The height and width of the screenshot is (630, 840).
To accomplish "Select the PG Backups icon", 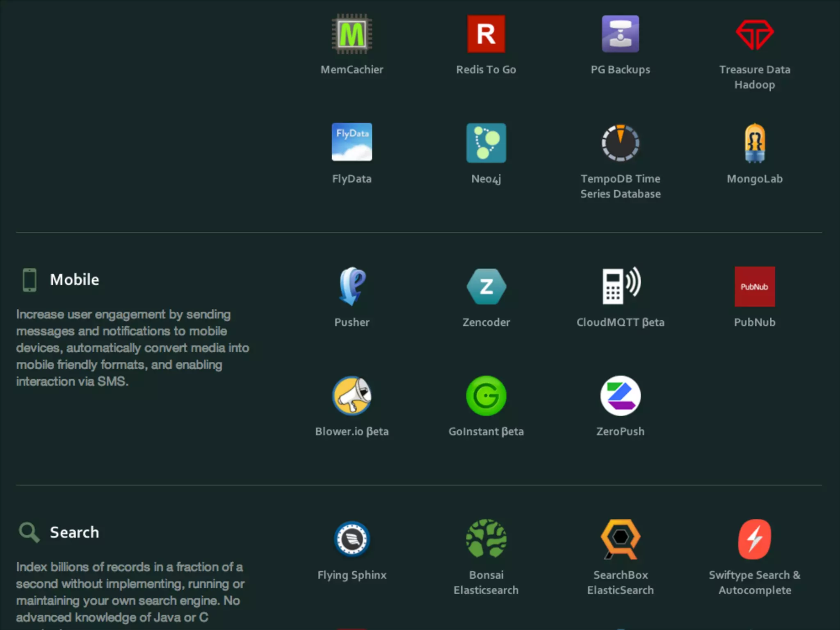I will [620, 34].
